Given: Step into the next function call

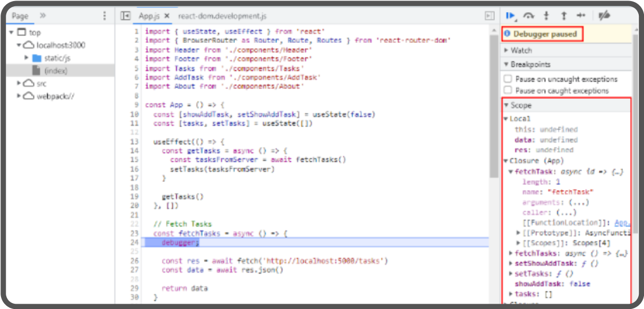Looking at the screenshot, I should pyautogui.click(x=546, y=15).
